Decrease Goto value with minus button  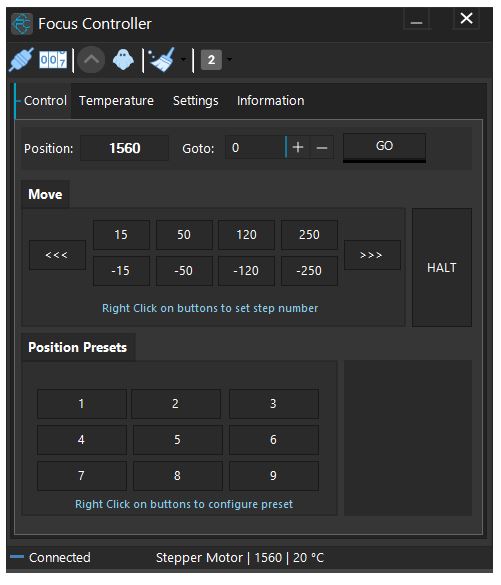click(x=322, y=148)
